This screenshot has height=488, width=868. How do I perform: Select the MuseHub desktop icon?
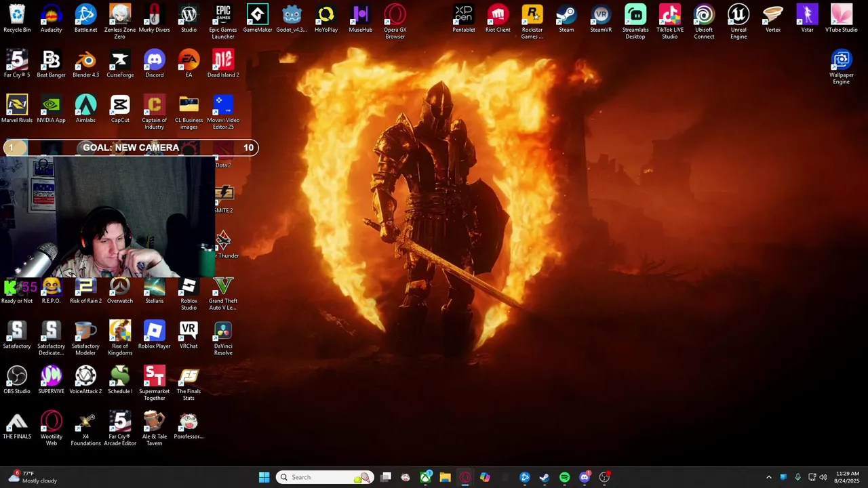coord(361,19)
